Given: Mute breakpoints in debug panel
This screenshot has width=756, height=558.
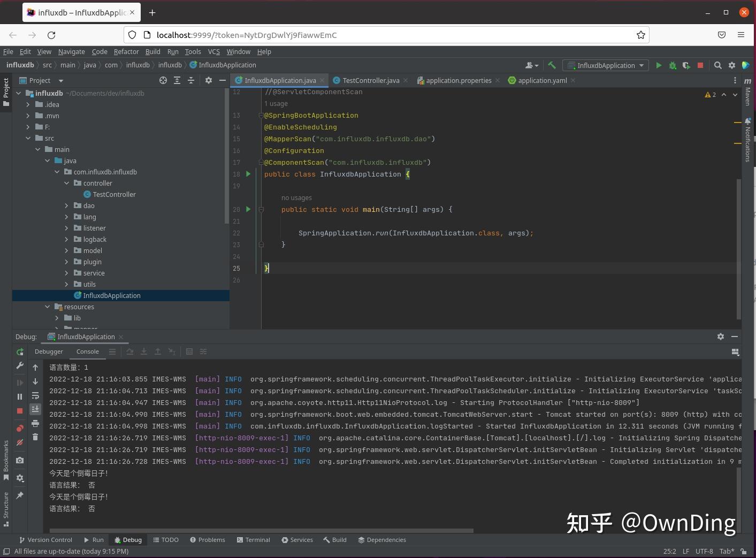Looking at the screenshot, I should (20, 442).
